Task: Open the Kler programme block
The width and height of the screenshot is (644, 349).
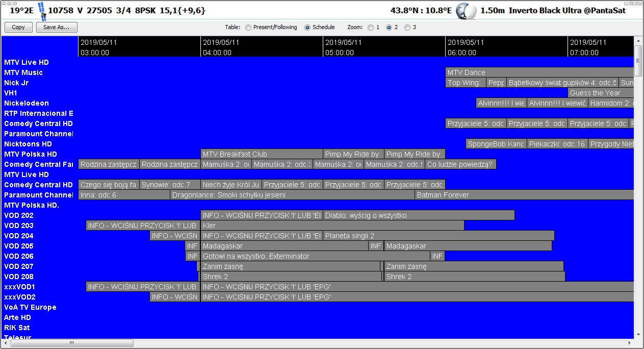Action: [332, 226]
